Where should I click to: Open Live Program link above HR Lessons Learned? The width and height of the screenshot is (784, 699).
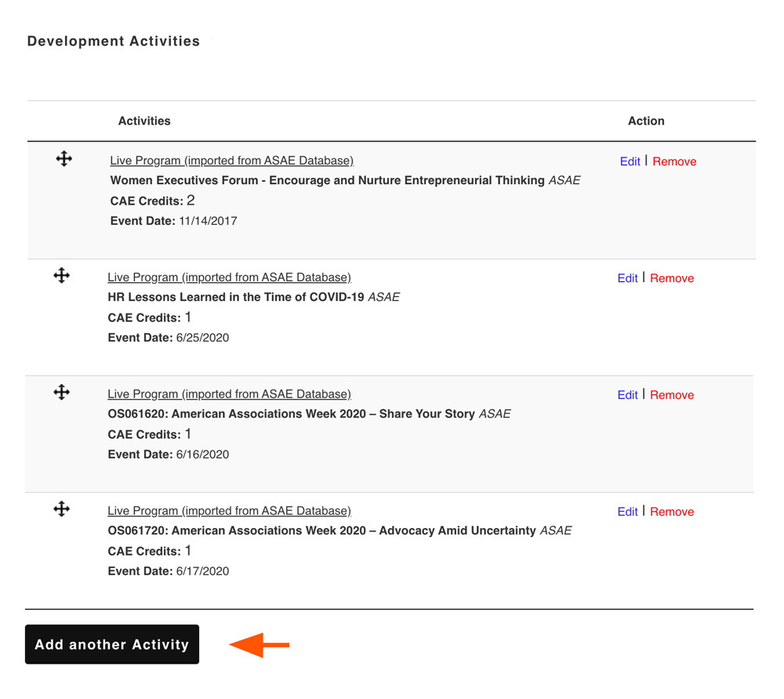click(x=229, y=277)
